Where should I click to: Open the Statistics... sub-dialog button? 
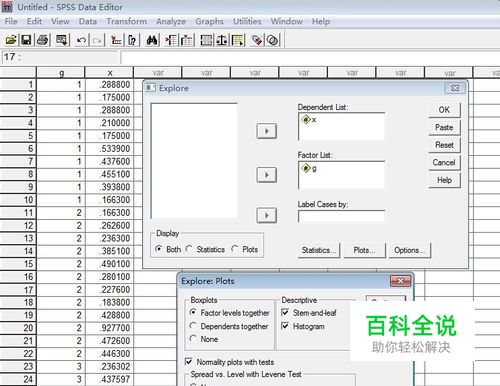tap(319, 250)
